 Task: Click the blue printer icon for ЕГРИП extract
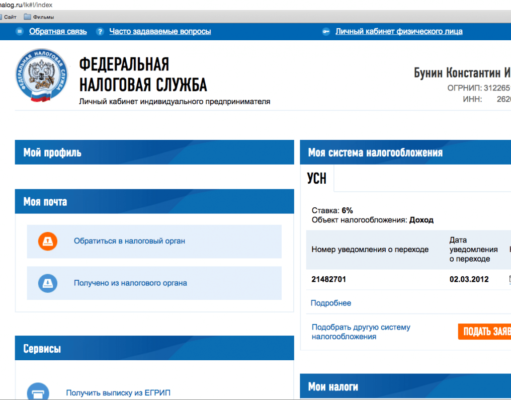pyautogui.click(x=38, y=392)
